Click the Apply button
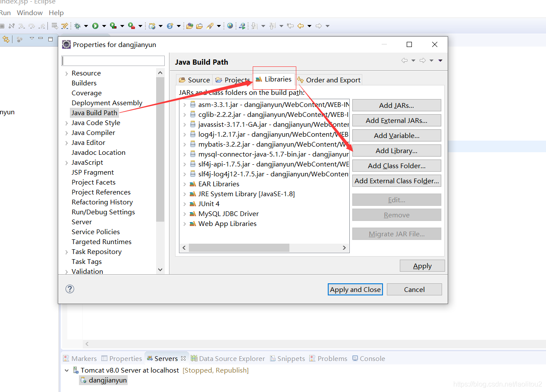Viewport: 546px width, 392px height. [422, 266]
